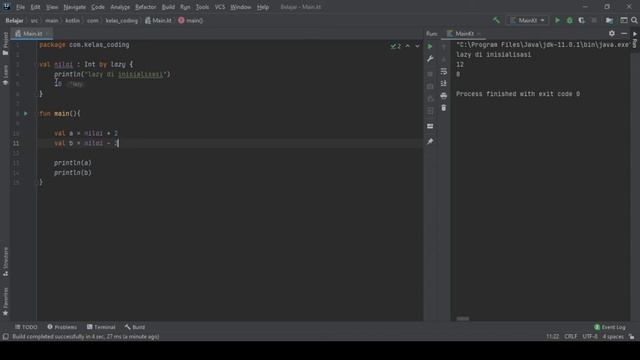Open the CRLF line separator selector
Image resolution: width=640 pixels, height=360 pixels.
click(571, 337)
